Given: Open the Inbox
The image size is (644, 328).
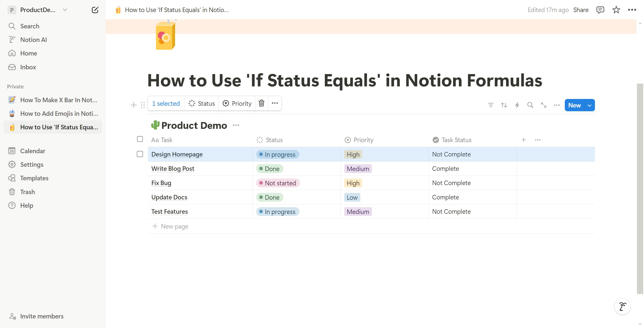Looking at the screenshot, I should (28, 67).
